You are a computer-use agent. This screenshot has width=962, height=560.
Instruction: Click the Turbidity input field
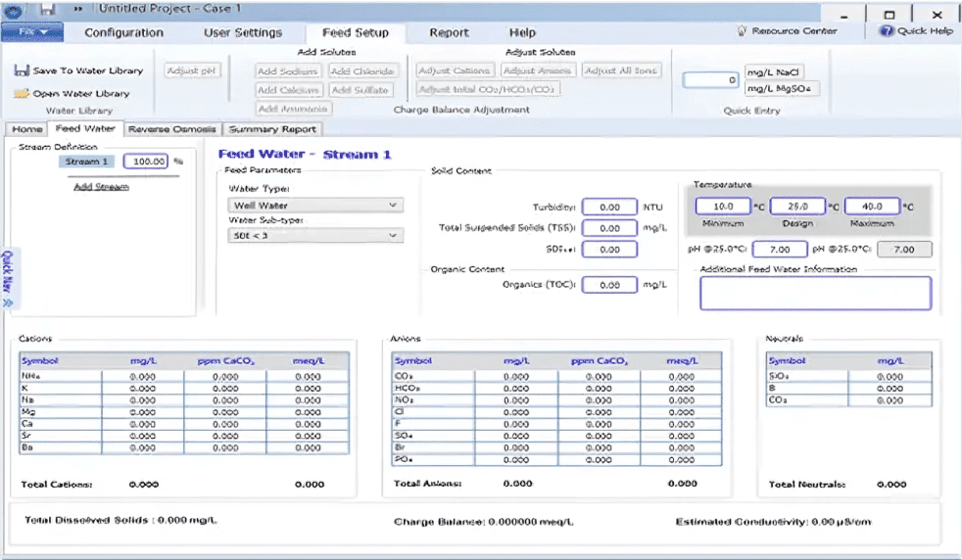[x=610, y=208]
